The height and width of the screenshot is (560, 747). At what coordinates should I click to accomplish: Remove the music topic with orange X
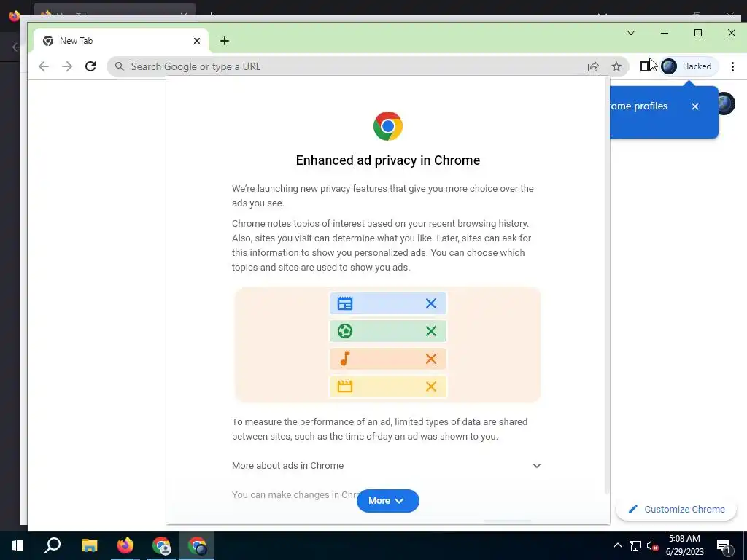click(x=430, y=359)
